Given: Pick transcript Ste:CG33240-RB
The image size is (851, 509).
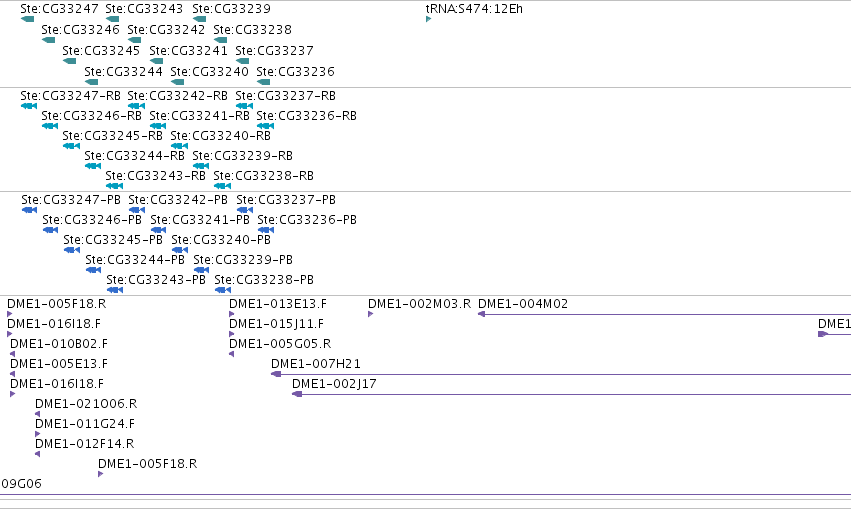Looking at the screenshot, I should (220, 136).
